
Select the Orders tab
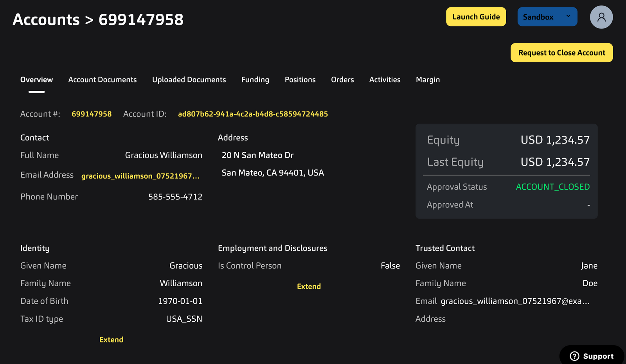coord(342,80)
